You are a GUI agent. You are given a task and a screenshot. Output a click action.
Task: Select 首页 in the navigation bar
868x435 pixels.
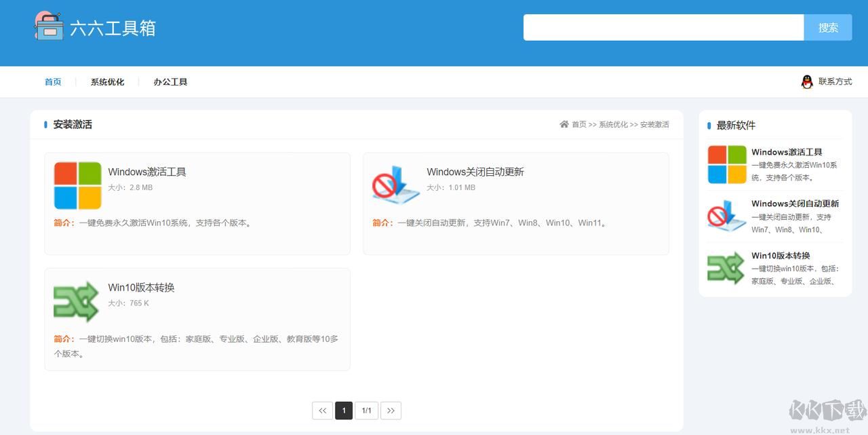point(53,81)
